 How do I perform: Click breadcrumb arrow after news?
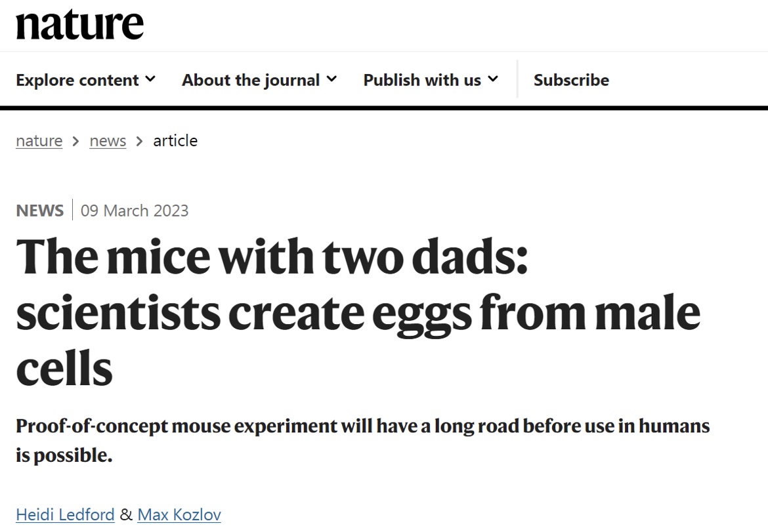(140, 142)
